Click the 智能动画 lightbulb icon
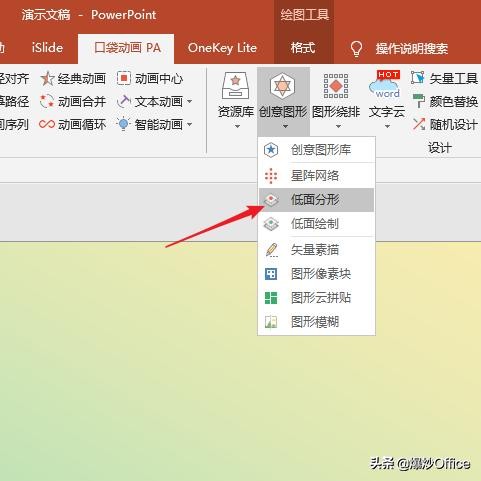481x481 pixels. [x=123, y=124]
